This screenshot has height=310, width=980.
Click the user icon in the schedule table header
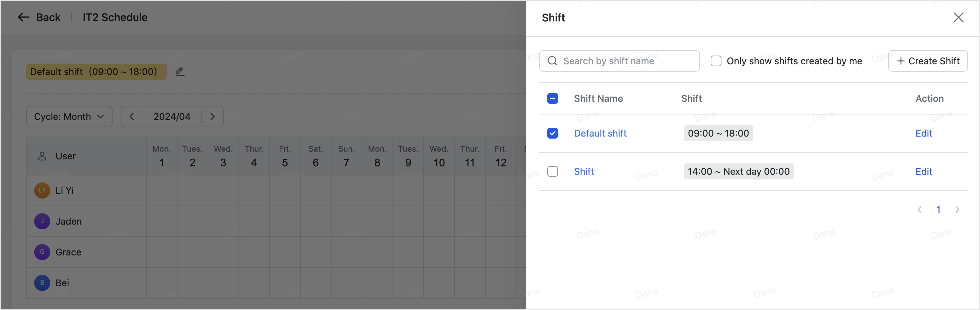[x=42, y=156]
